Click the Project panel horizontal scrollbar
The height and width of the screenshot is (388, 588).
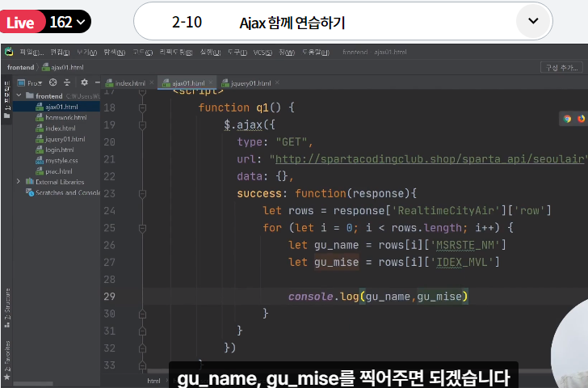tap(33, 383)
